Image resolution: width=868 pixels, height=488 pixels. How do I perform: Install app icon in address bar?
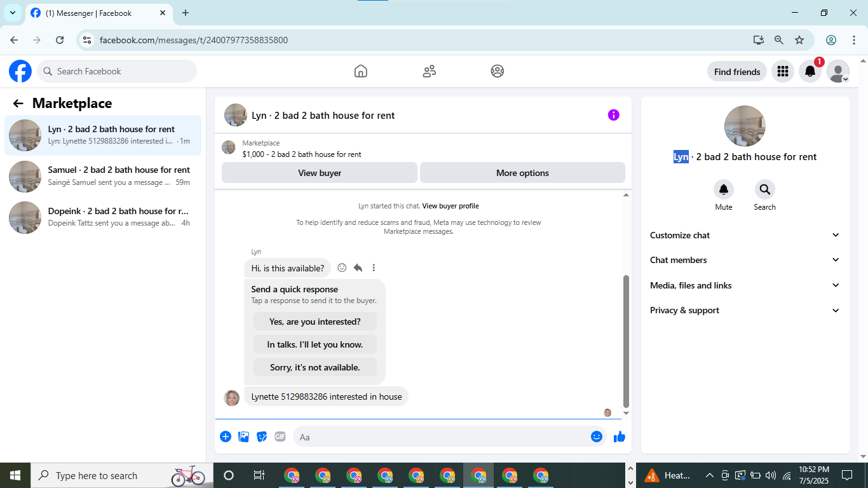pos(759,40)
